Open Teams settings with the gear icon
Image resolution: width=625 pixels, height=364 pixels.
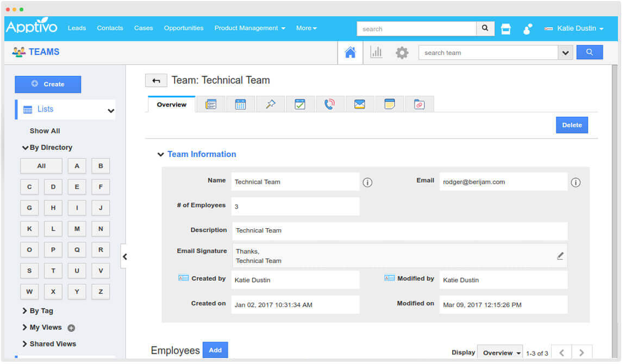[402, 52]
